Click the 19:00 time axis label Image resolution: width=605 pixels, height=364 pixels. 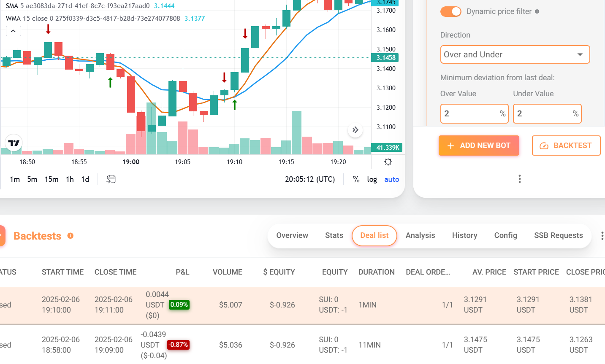coord(131,162)
